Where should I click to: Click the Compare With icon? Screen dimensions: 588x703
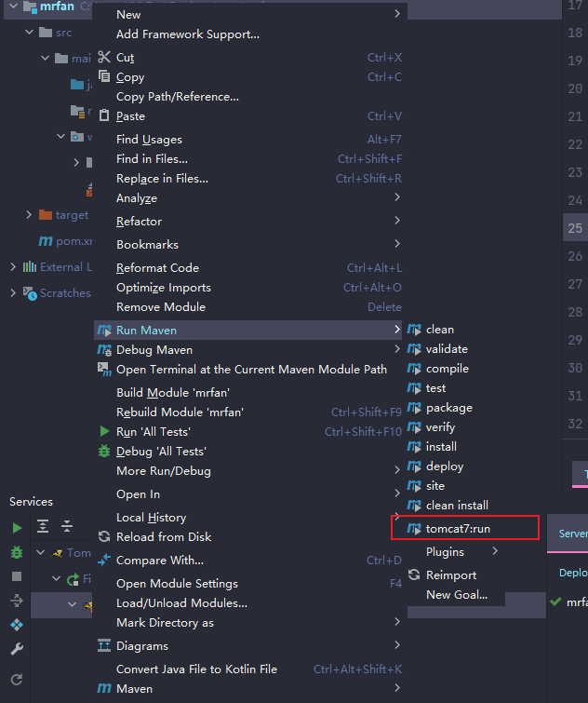coord(104,560)
